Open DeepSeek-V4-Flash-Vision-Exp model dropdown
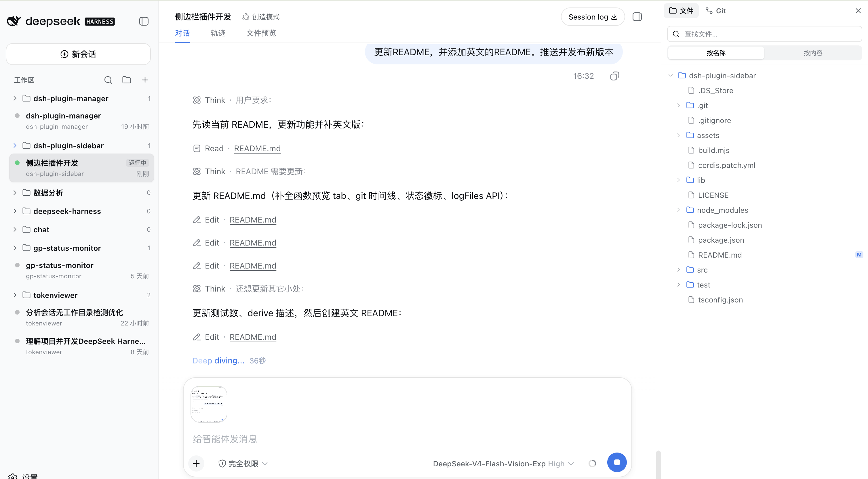Image resolution: width=868 pixels, height=479 pixels. click(x=503, y=463)
